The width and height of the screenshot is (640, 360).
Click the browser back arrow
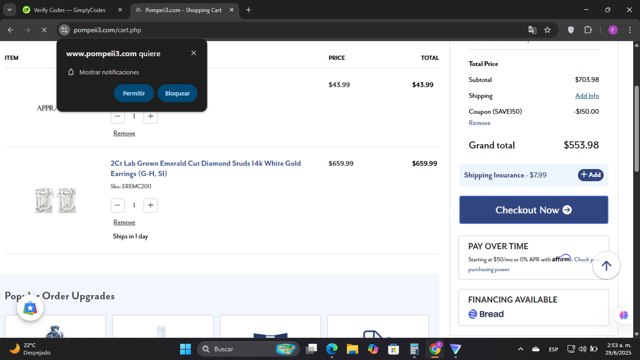11,30
